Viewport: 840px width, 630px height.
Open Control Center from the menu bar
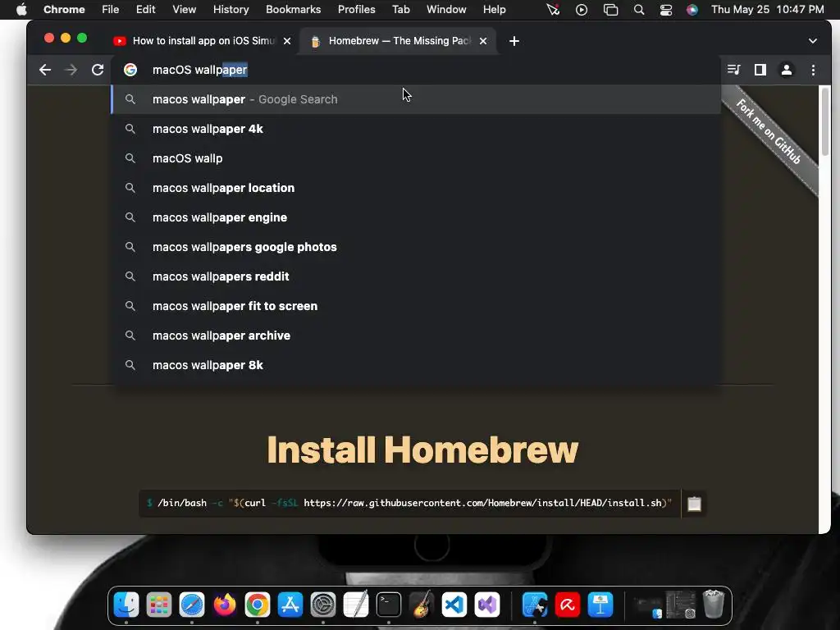666,10
